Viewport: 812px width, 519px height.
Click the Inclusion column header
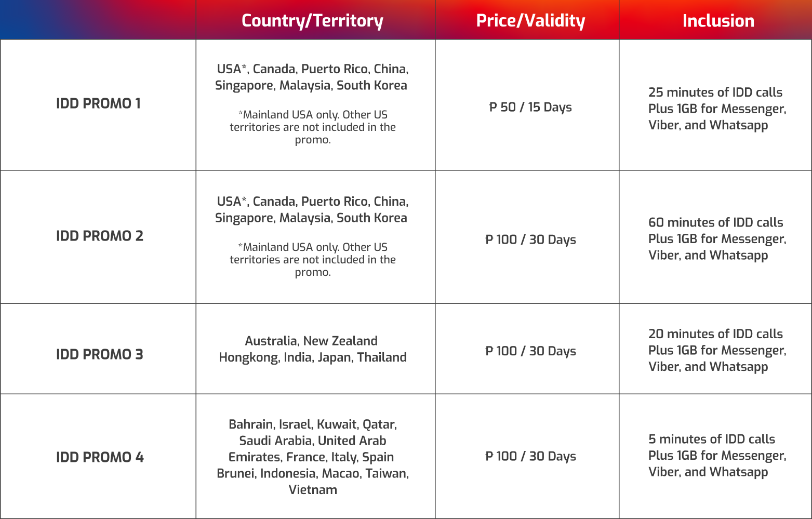[718, 21]
